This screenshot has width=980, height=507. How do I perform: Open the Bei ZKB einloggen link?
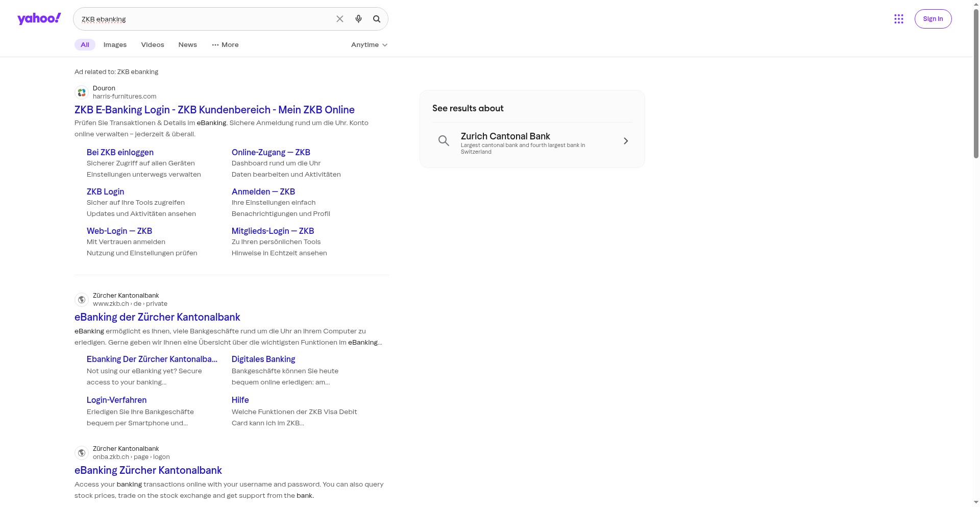pos(120,152)
